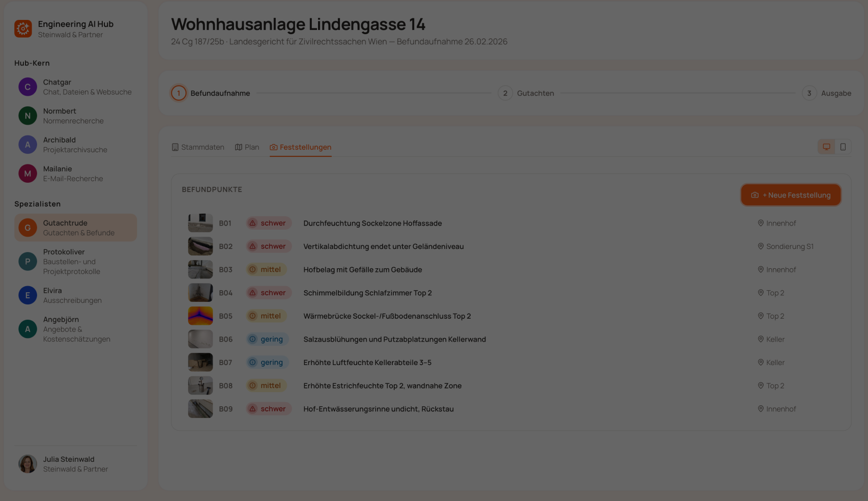The height and width of the screenshot is (501, 868).
Task: Open Archibald Projektarchivsuche
Action: tap(75, 145)
